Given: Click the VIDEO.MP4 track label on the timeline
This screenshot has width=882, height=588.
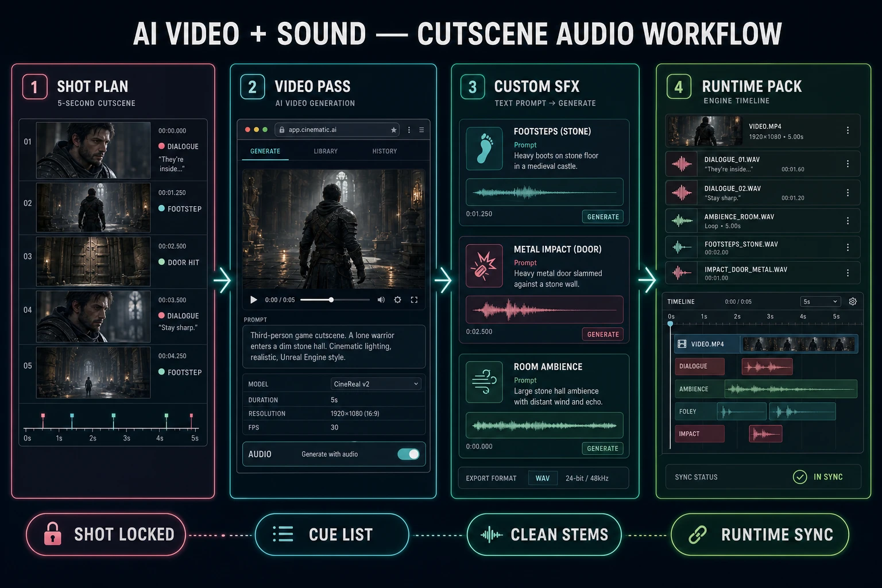Looking at the screenshot, I should pyautogui.click(x=707, y=344).
